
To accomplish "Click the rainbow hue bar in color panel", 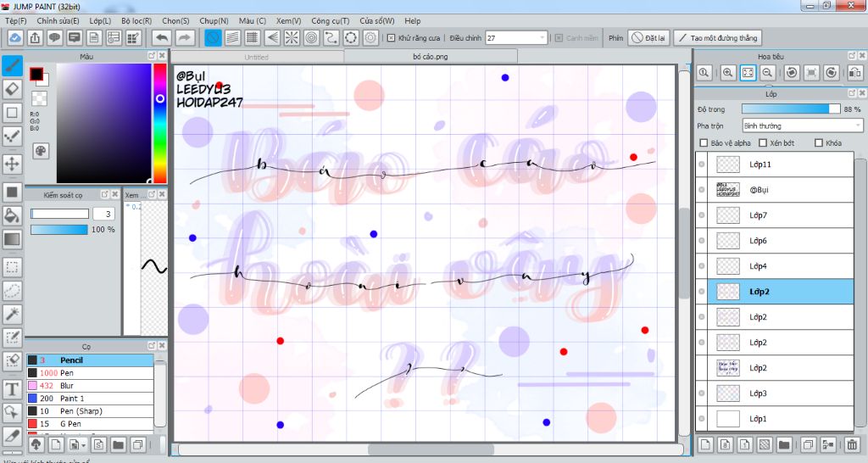I will pyautogui.click(x=160, y=123).
